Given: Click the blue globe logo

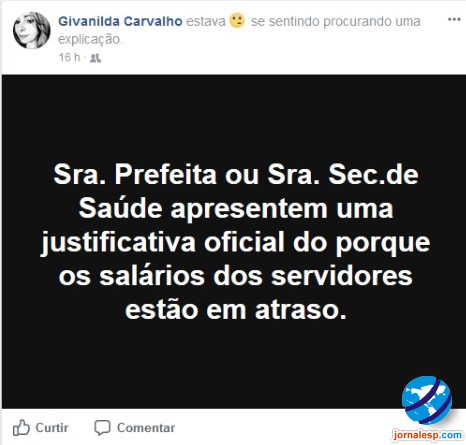Looking at the screenshot, I should pos(427,400).
